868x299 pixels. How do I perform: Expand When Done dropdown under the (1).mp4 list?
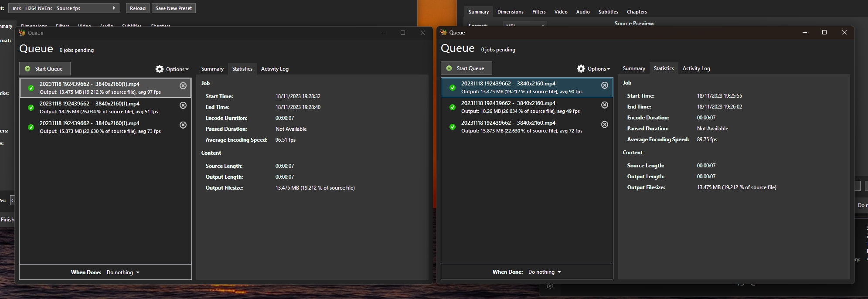click(123, 272)
